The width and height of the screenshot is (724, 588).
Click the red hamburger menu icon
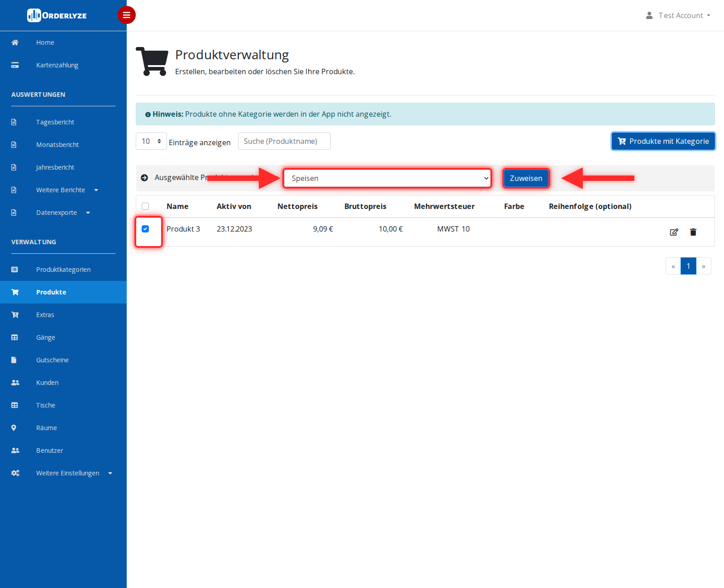coord(127,15)
